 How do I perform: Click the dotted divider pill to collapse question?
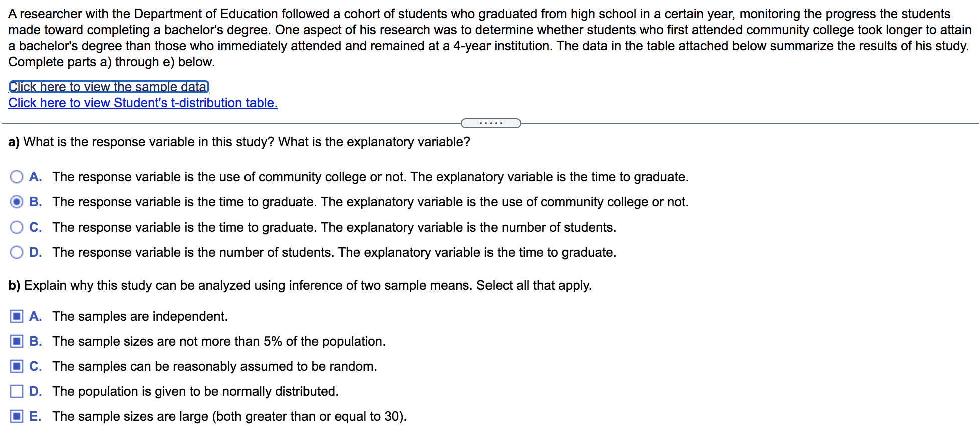point(490,123)
